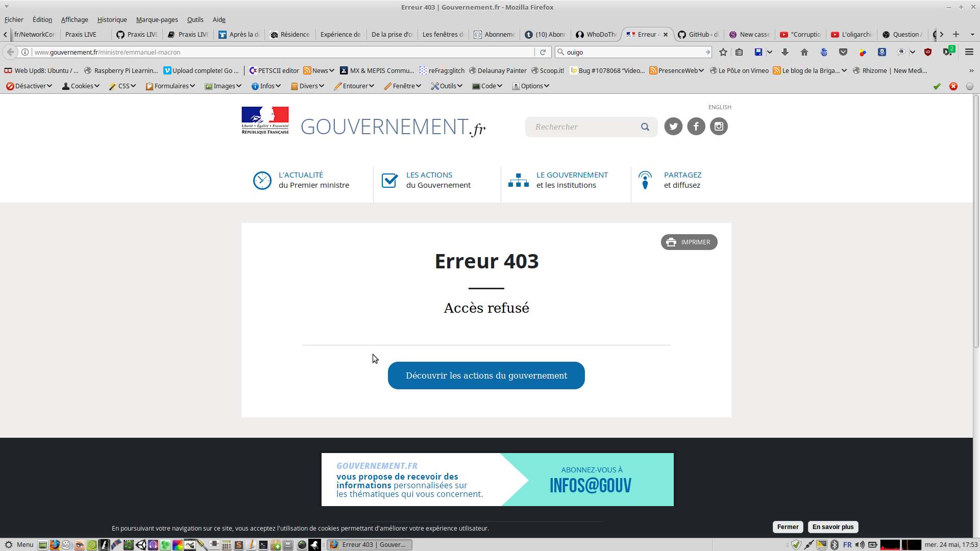Open the Marque-pages menu
This screenshot has width=980, height=551.
point(157,19)
